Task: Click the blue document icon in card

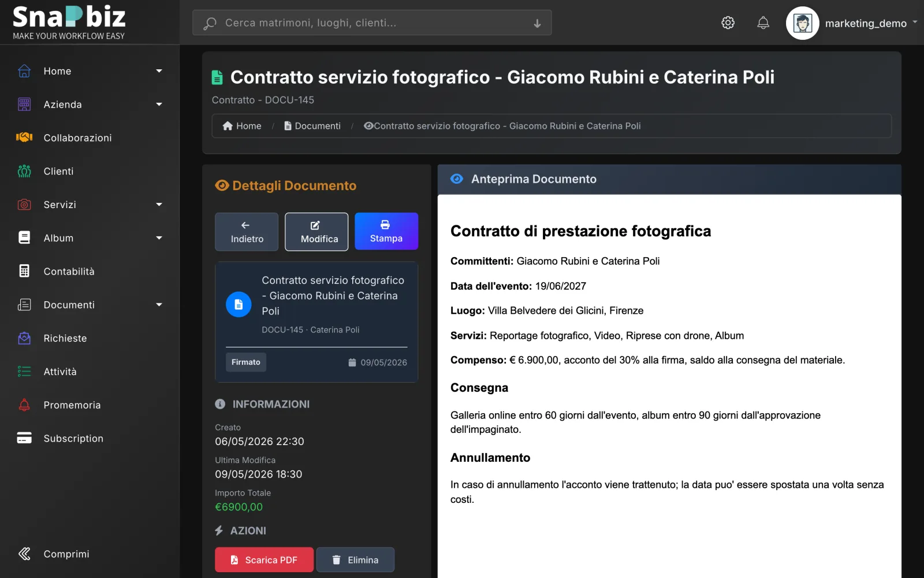Action: click(239, 305)
